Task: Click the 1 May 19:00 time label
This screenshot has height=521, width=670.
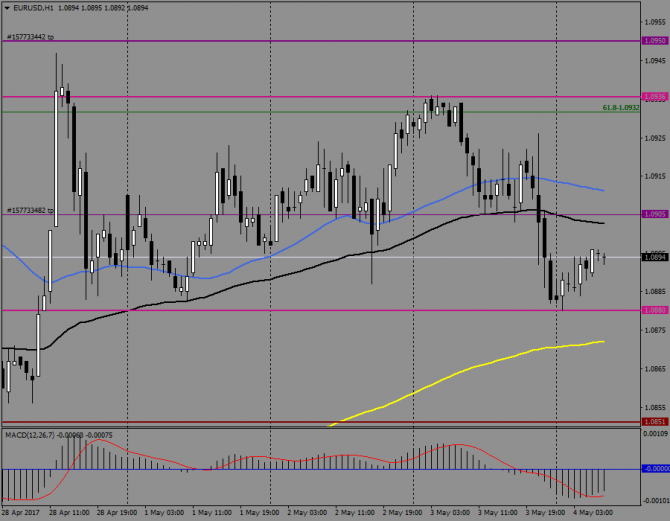Action: pyautogui.click(x=260, y=512)
